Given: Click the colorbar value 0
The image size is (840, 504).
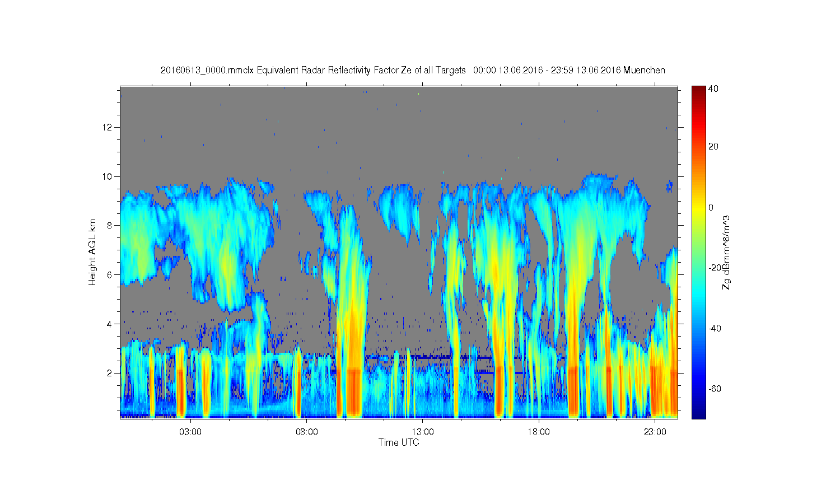Looking at the screenshot, I should point(711,207).
